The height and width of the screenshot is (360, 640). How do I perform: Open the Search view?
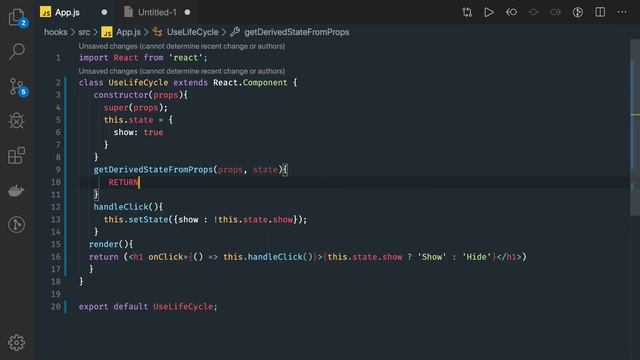click(x=17, y=51)
